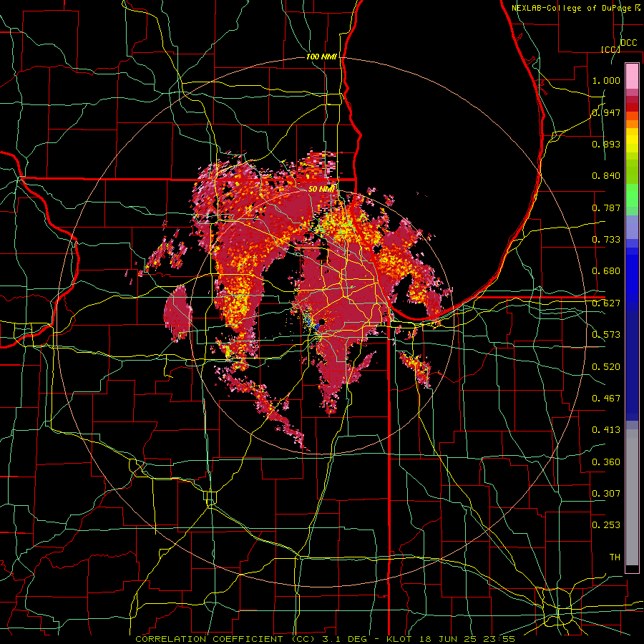Select the 0.360 scale value
This screenshot has height=644, width=644.
(x=606, y=462)
